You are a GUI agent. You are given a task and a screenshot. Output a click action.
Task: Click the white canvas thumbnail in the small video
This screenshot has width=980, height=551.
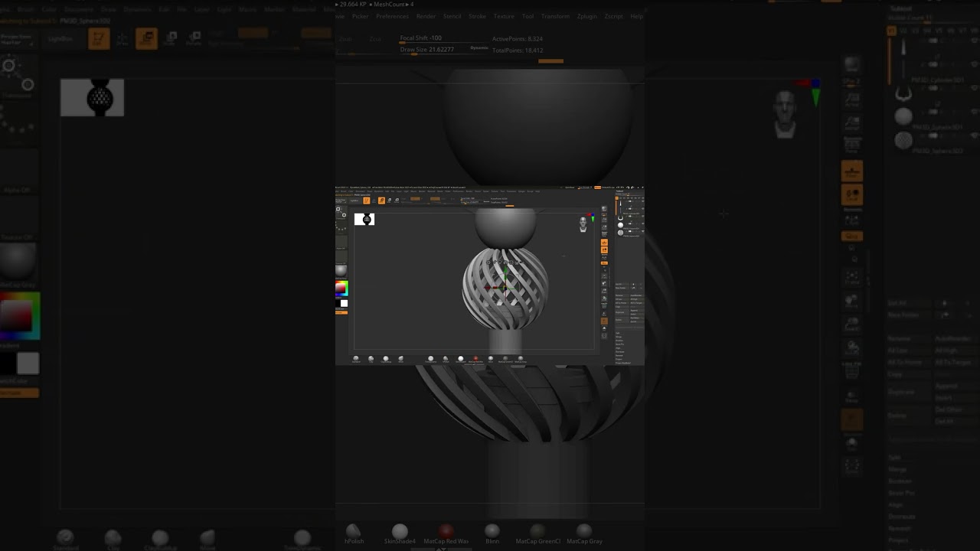pyautogui.click(x=364, y=220)
